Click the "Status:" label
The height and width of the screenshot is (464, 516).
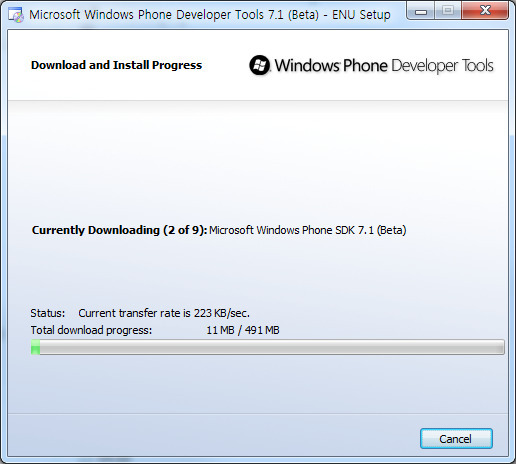click(48, 313)
